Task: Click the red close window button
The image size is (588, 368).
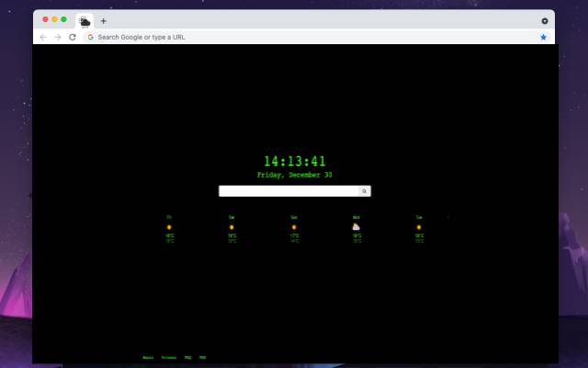Action: coord(45,19)
